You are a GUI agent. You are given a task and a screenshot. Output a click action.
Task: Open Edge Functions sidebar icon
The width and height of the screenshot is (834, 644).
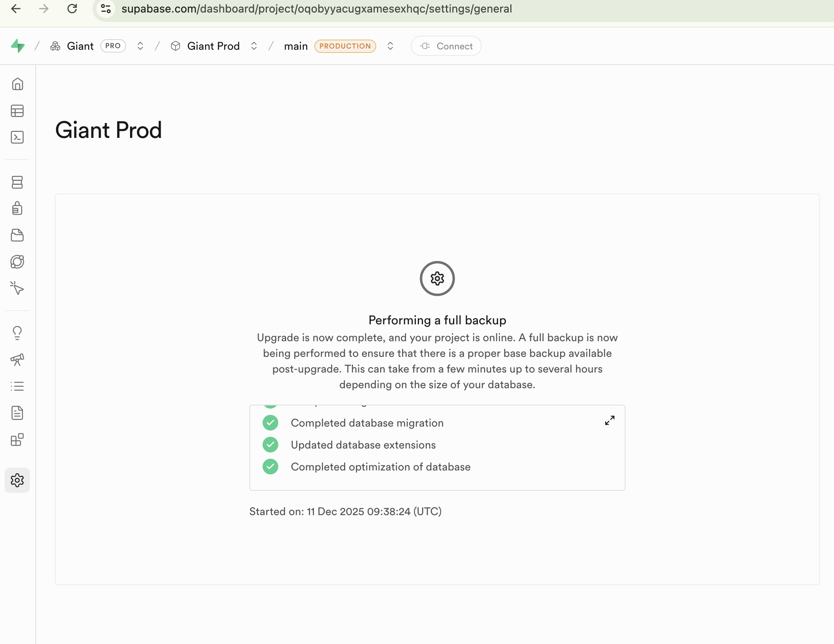pyautogui.click(x=17, y=262)
